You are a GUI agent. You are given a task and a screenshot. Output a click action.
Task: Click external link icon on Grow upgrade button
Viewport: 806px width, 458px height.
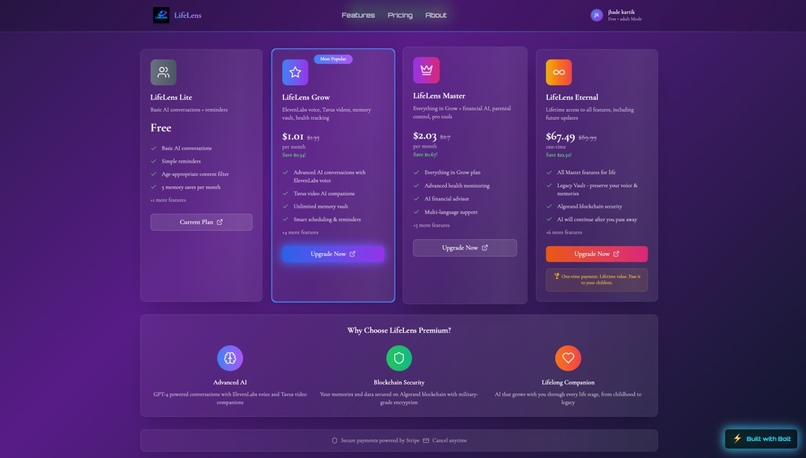coord(352,254)
